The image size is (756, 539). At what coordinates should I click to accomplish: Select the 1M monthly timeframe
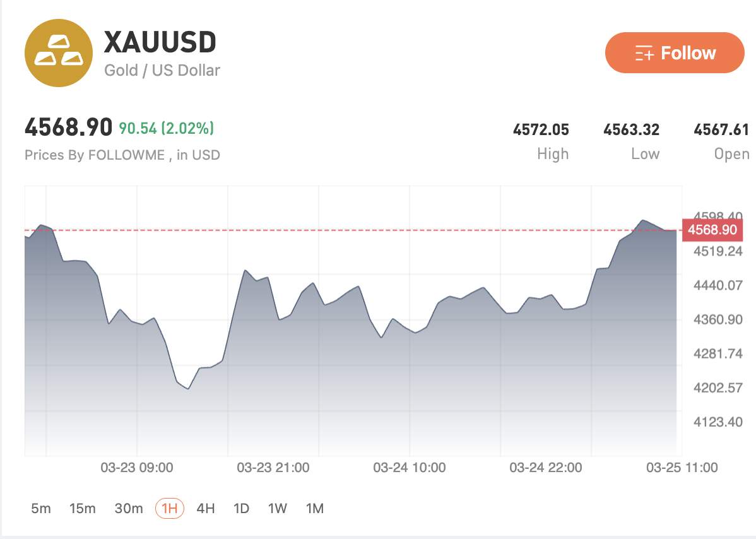pyautogui.click(x=314, y=508)
